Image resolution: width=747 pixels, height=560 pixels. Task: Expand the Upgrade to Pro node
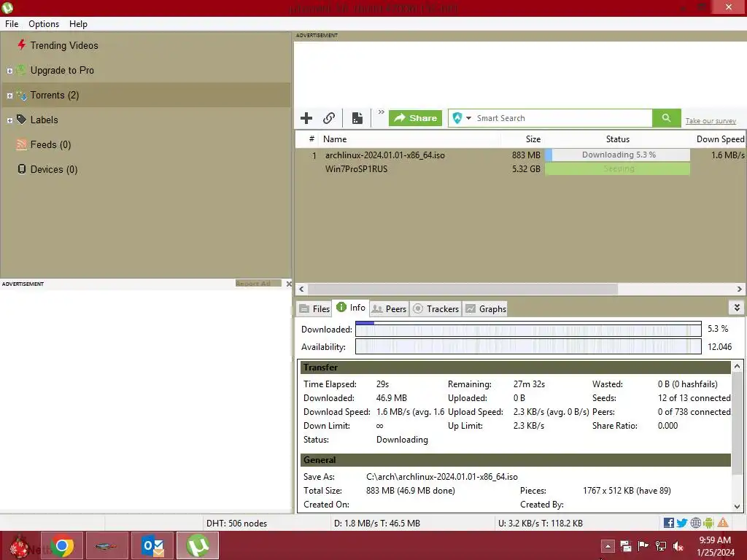point(9,71)
